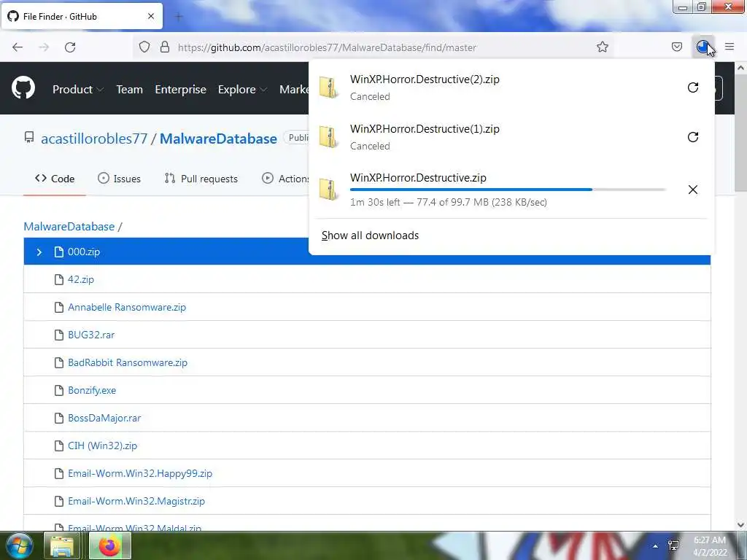Click network icon in system tray
Screen dimensions: 747x560
(673, 545)
